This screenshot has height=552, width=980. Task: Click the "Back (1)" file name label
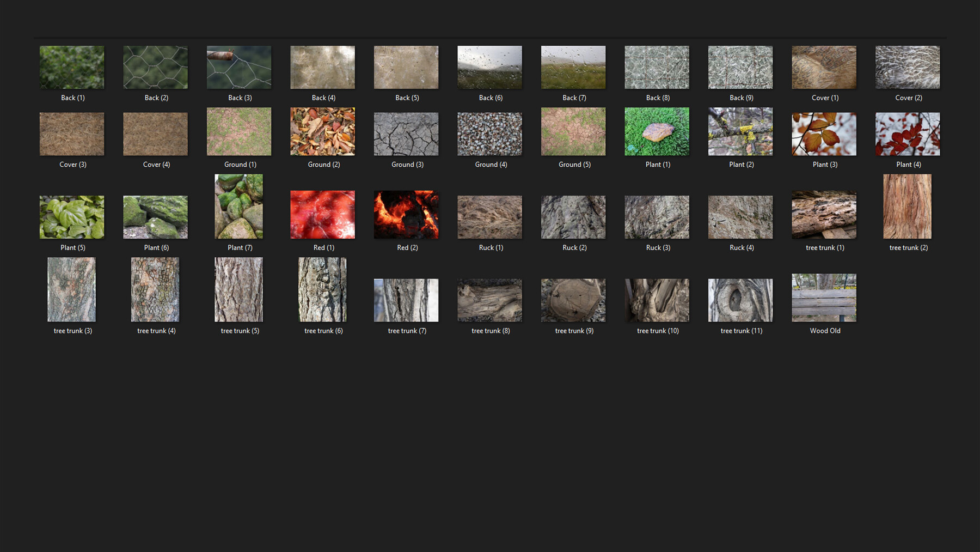[x=73, y=98]
